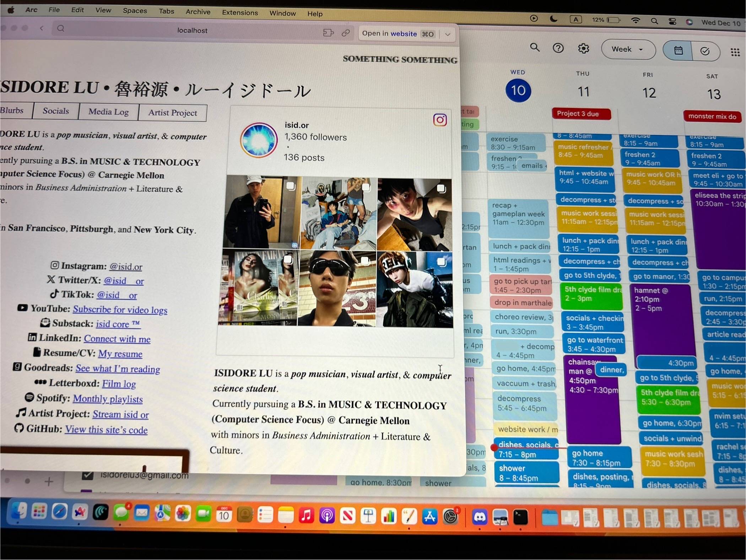Switch to the Media Log tab

(x=108, y=112)
